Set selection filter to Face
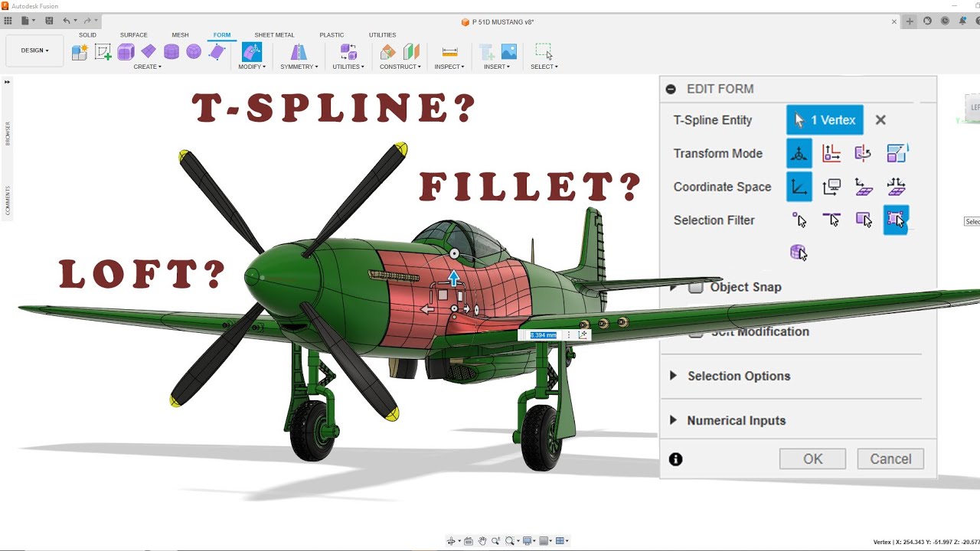 864,220
